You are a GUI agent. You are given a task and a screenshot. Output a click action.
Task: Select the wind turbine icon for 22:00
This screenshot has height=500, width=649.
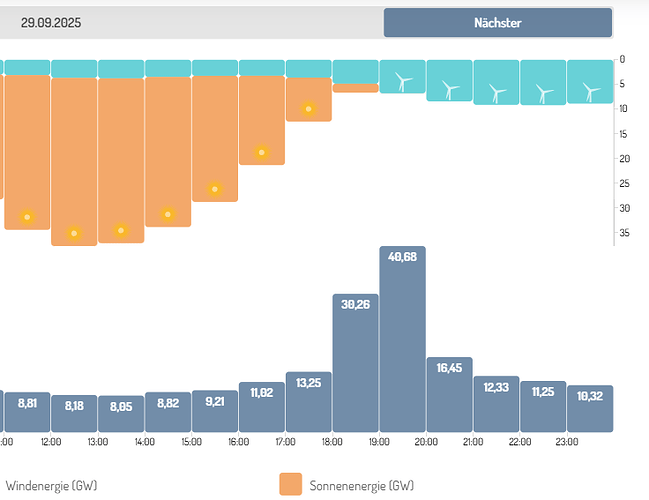(x=544, y=93)
